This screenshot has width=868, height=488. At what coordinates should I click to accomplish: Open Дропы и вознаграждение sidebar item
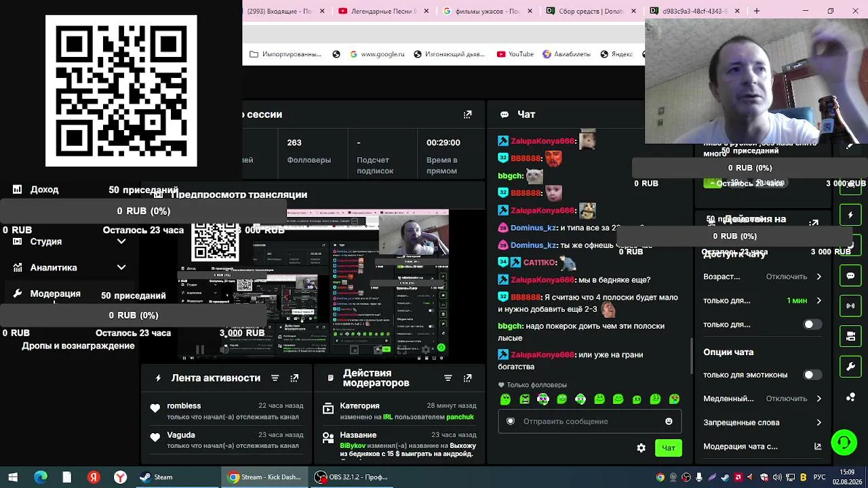coord(78,346)
